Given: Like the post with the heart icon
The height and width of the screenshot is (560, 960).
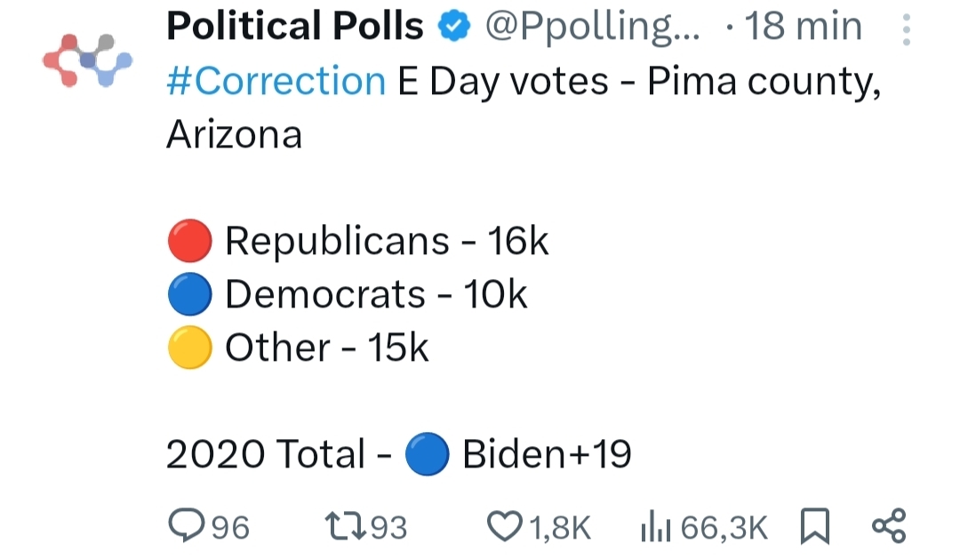Looking at the screenshot, I should 504,527.
